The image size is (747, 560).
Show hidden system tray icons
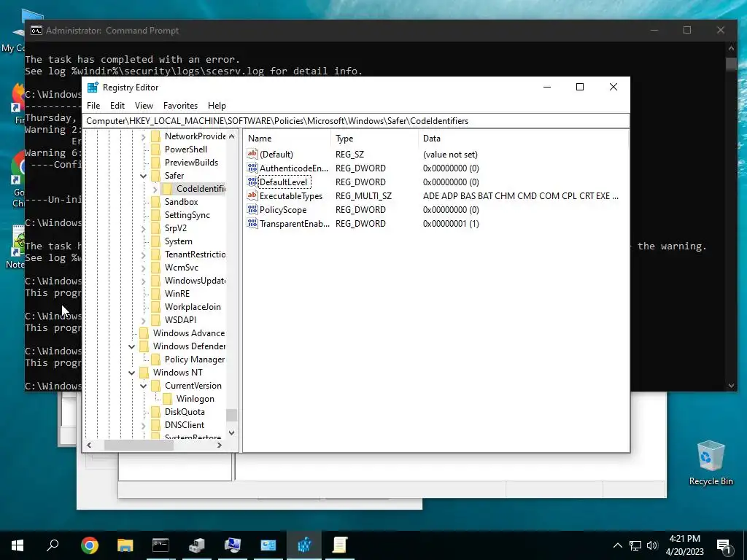click(x=617, y=545)
